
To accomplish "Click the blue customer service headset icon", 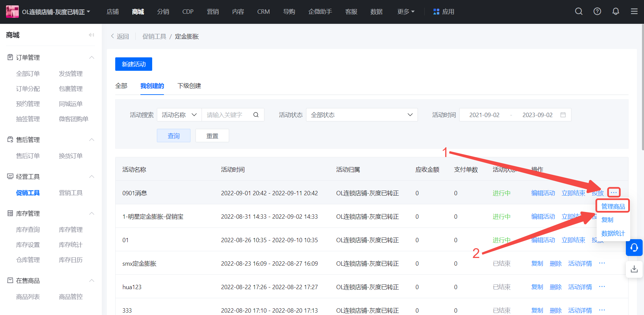I will [x=634, y=248].
